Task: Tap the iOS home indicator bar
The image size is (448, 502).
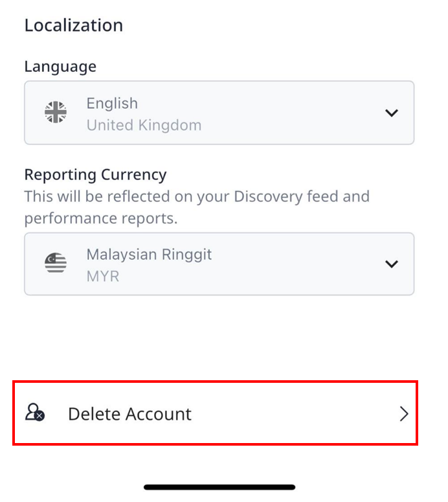Action: (x=219, y=487)
